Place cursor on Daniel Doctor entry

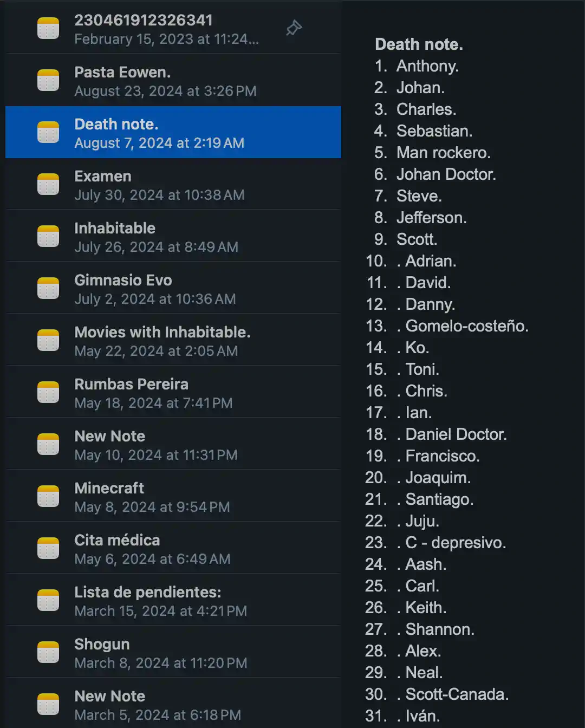[x=456, y=434]
